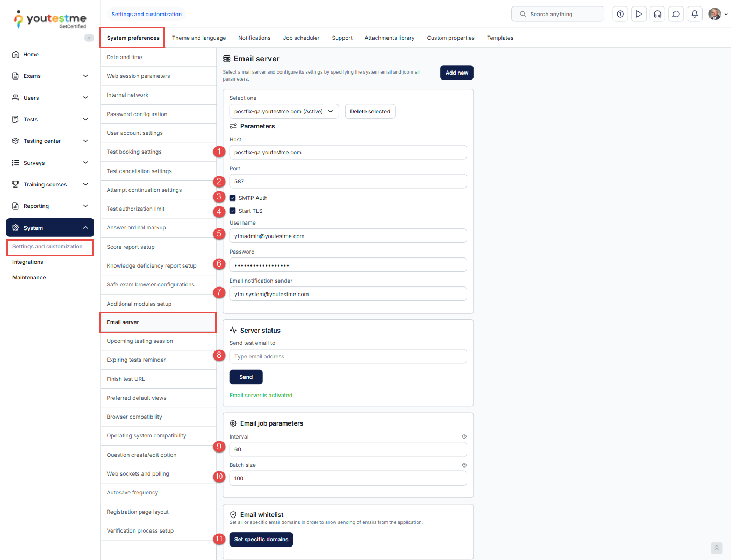Open the Job scheduler tab

[301, 38]
